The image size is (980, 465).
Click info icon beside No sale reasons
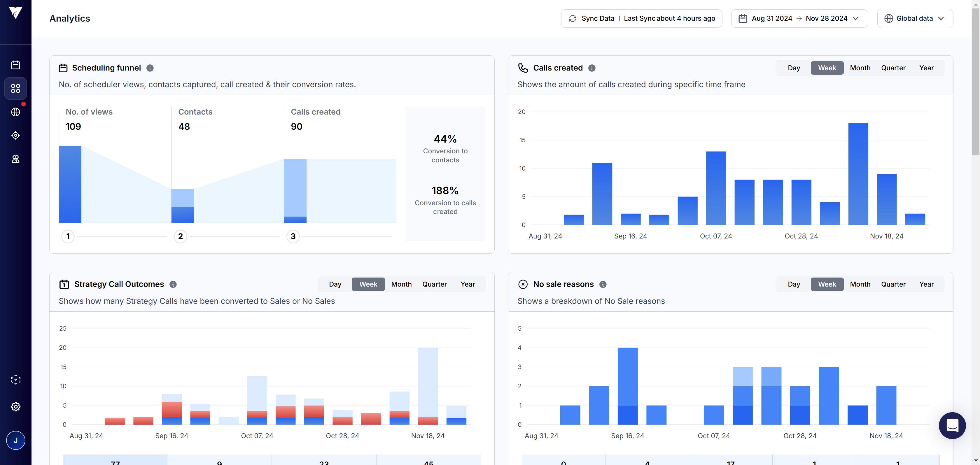click(x=603, y=285)
